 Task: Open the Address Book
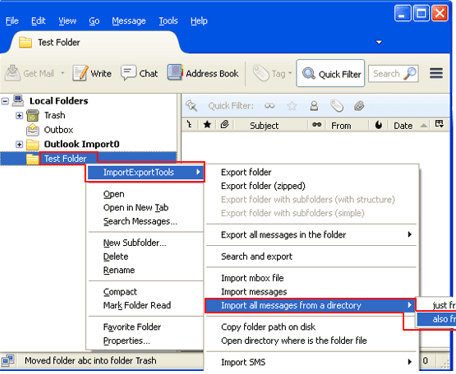pos(203,73)
